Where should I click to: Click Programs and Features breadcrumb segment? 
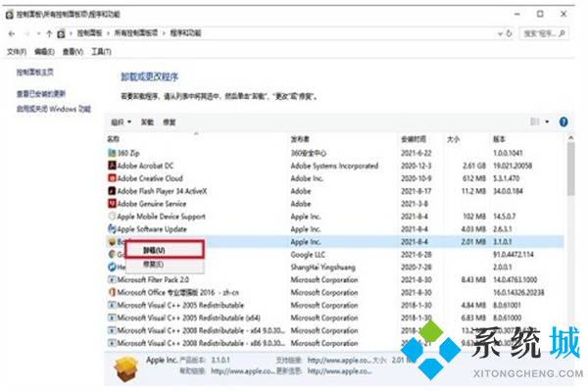(x=185, y=33)
